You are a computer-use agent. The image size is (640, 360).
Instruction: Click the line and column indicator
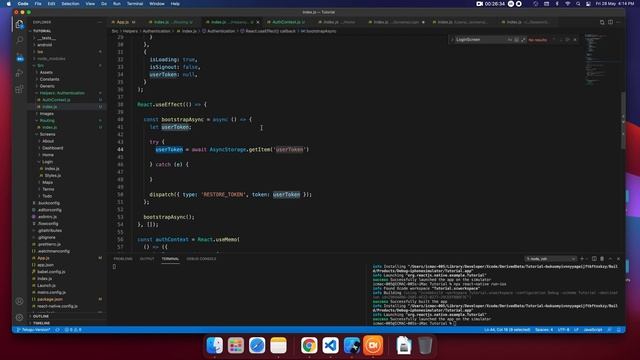[x=507, y=329]
